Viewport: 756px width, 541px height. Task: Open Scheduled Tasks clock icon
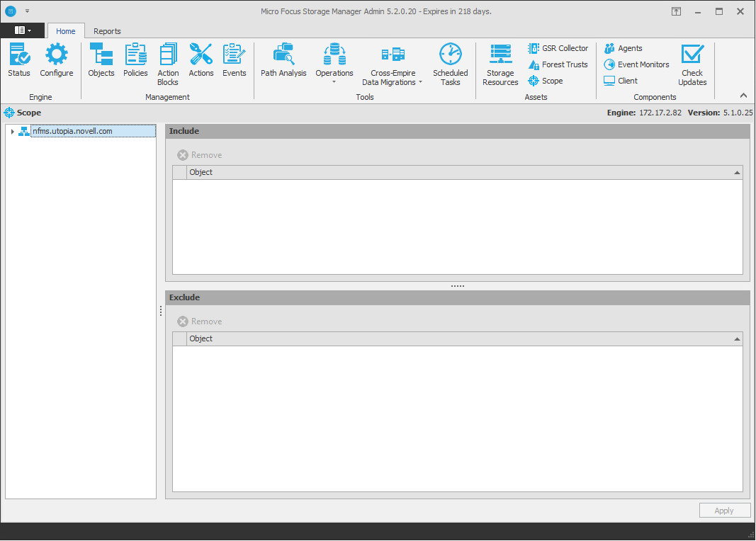point(451,64)
